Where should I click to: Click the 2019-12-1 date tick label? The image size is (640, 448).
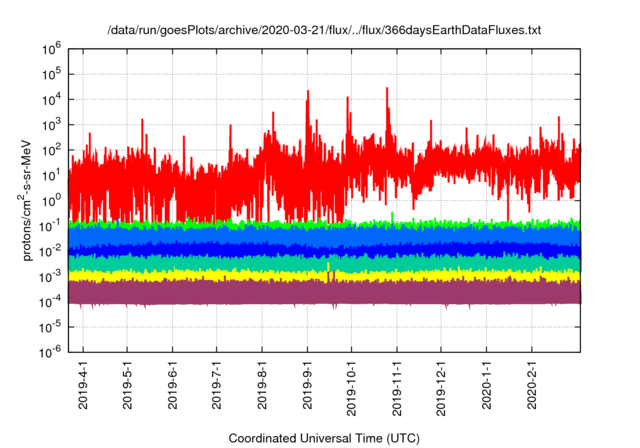(x=441, y=388)
